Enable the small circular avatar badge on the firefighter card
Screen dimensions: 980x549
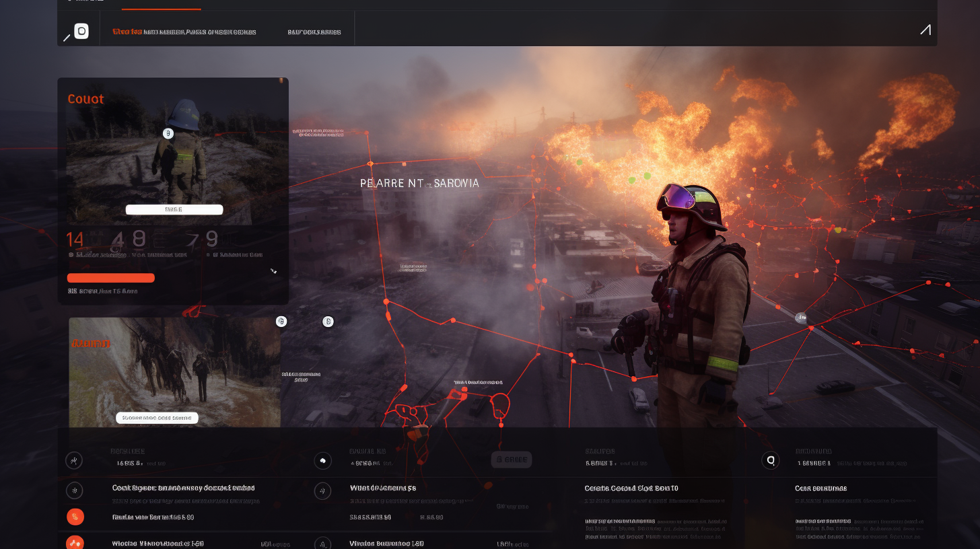coord(168,133)
